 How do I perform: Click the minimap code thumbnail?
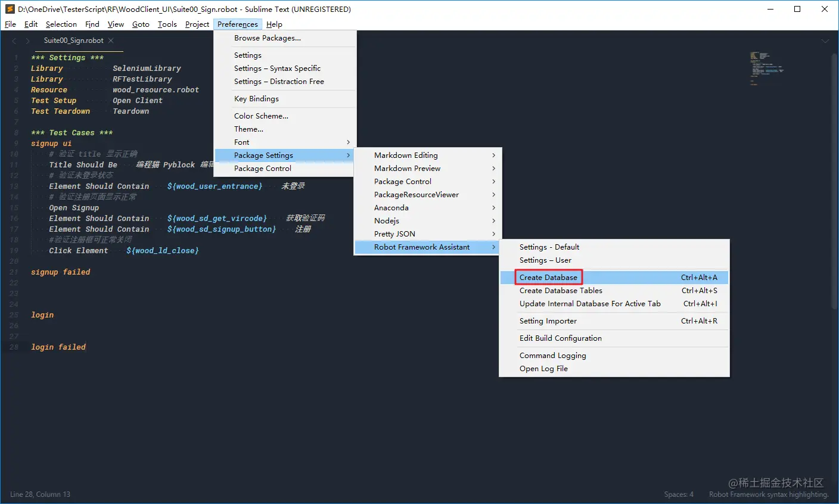tap(766, 68)
